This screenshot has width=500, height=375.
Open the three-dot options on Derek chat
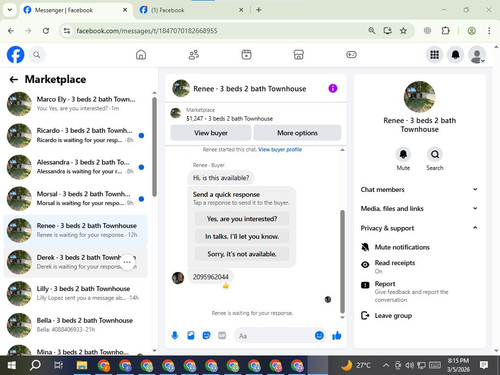pyautogui.click(x=127, y=262)
